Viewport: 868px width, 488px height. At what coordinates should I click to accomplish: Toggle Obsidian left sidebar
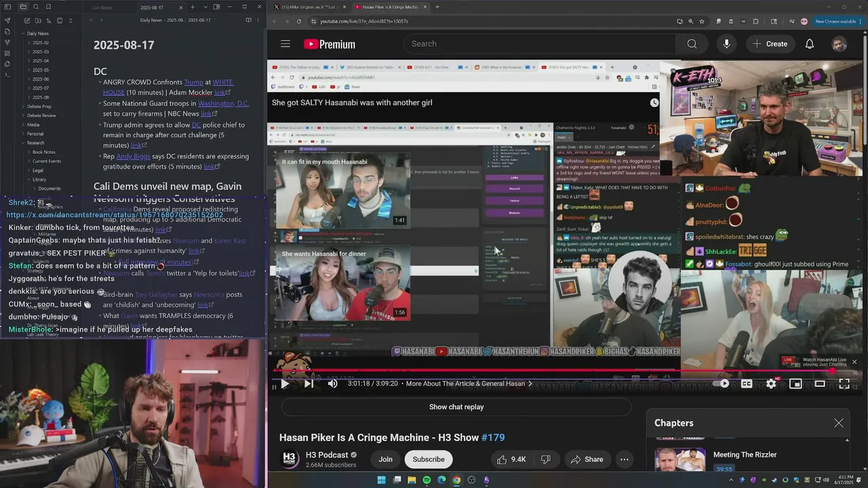tap(7, 7)
